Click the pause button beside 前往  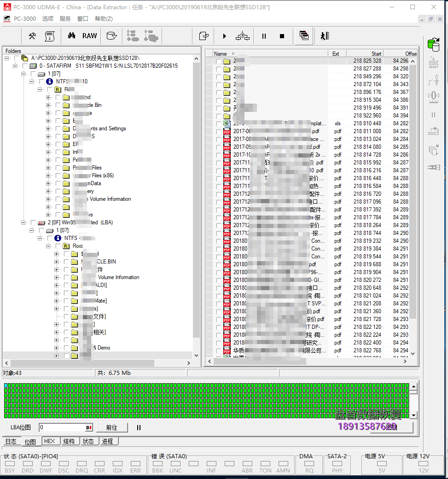139,428
